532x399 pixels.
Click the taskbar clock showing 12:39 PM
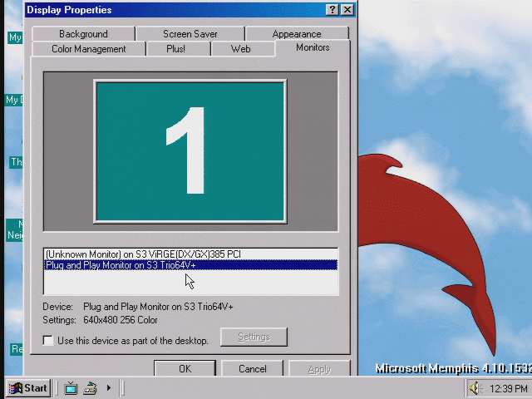[508, 388]
